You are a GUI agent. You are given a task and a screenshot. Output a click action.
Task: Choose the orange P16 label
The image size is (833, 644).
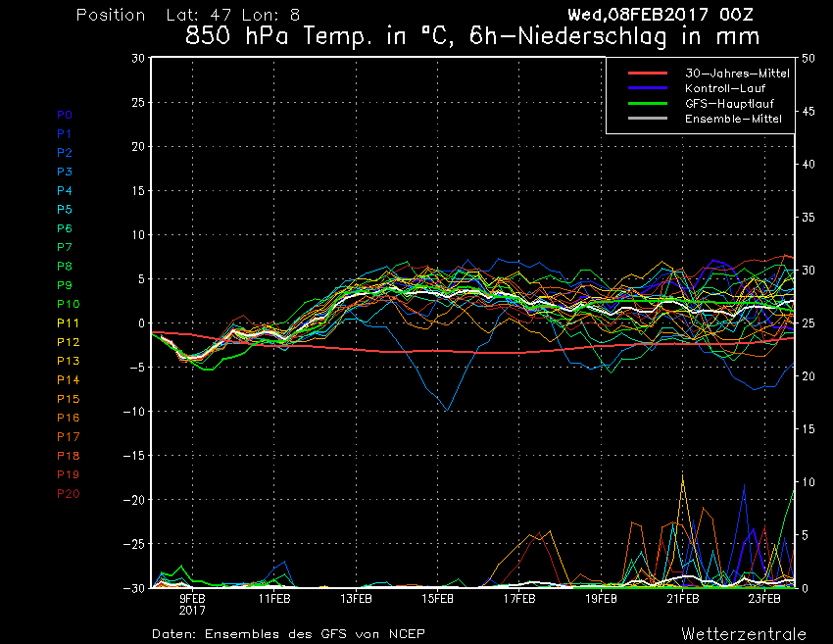click(x=68, y=418)
